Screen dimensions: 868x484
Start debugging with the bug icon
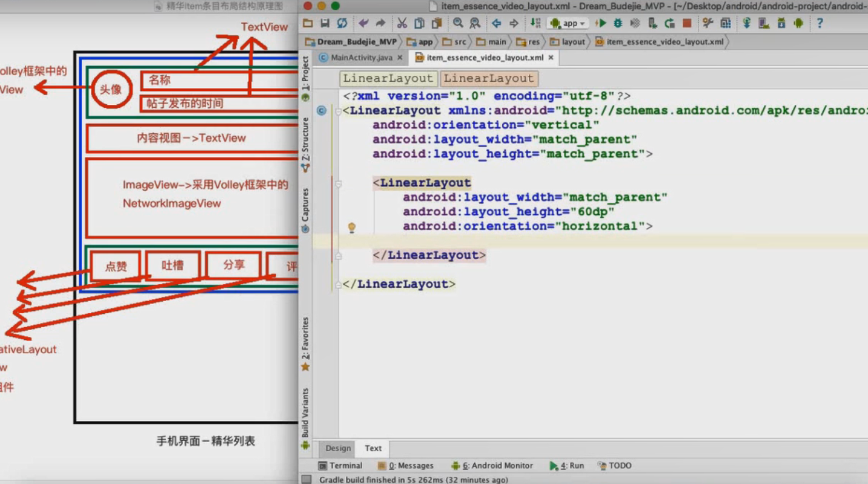(x=618, y=23)
